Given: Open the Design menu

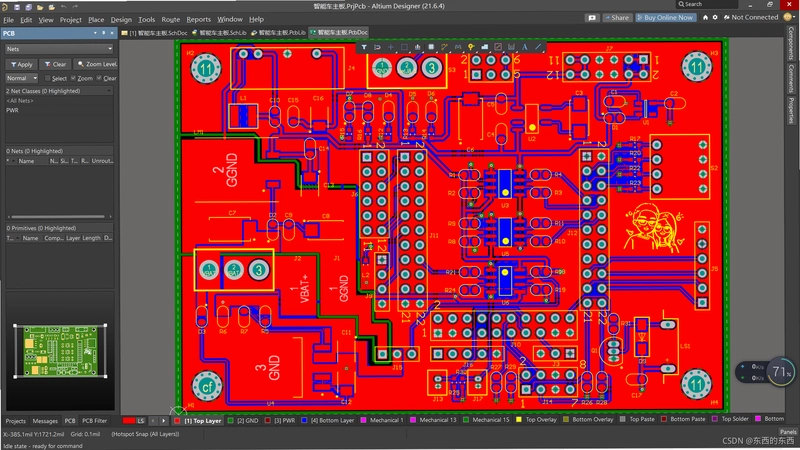Looking at the screenshot, I should (x=121, y=19).
